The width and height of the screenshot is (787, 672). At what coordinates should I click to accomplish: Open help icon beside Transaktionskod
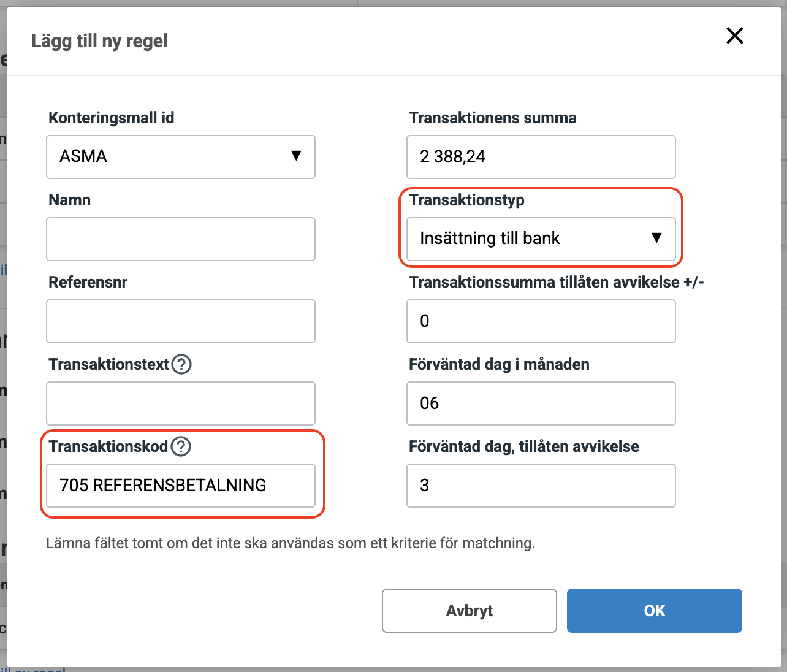[181, 446]
